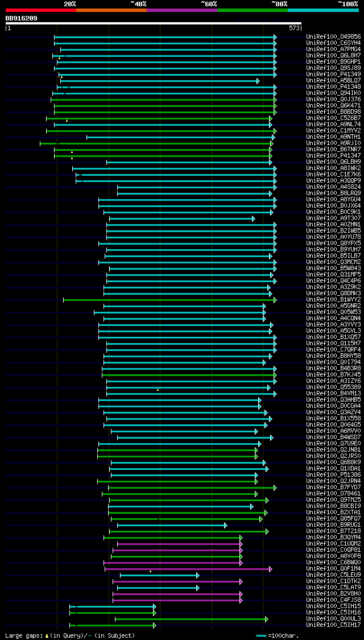Click the UniRef100_C4FJS8 hit name
The width and height of the screenshot is (364, 640).
click(333, 601)
